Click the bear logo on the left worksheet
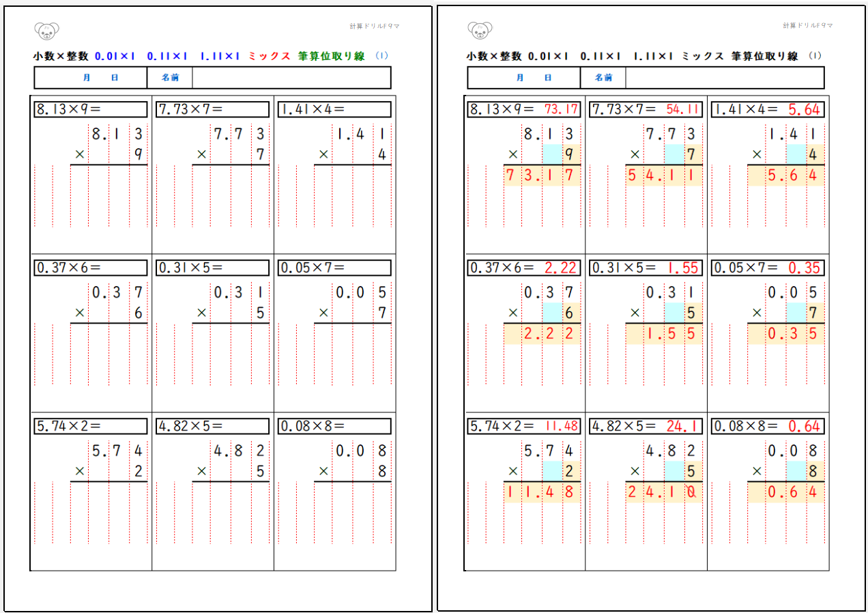The image size is (868, 613). [x=46, y=31]
